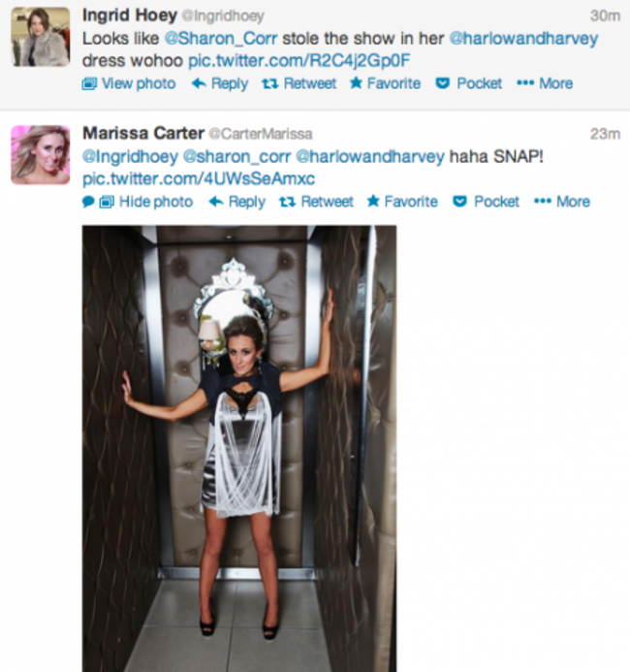The height and width of the screenshot is (672, 630).
Task: Retweet Marissa Carter's tweet
Action: coord(316,202)
